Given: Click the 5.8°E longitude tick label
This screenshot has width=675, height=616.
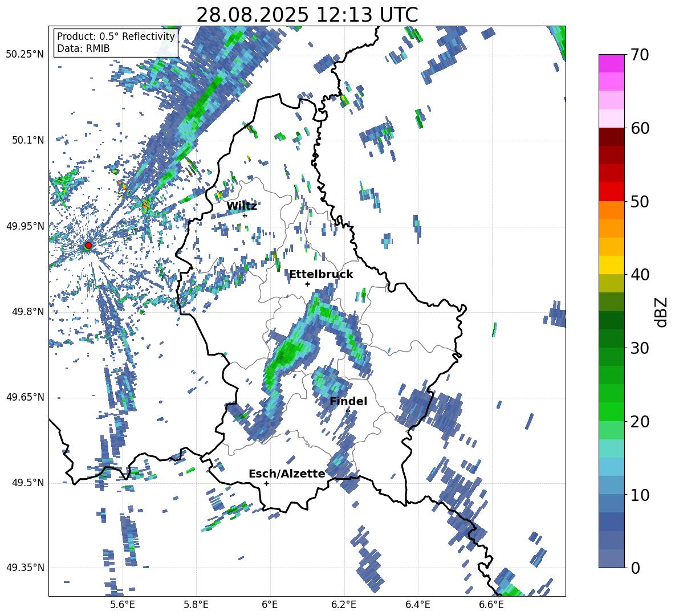Looking at the screenshot, I should tap(196, 605).
